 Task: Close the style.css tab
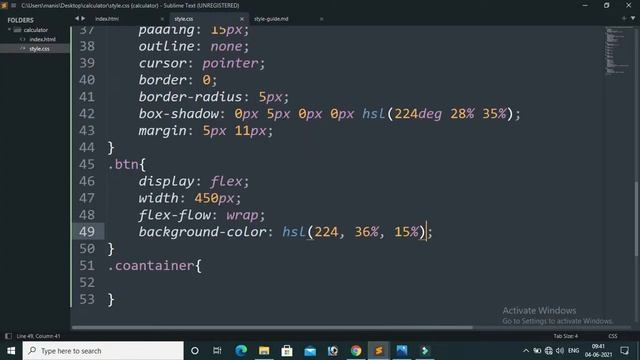(242, 19)
